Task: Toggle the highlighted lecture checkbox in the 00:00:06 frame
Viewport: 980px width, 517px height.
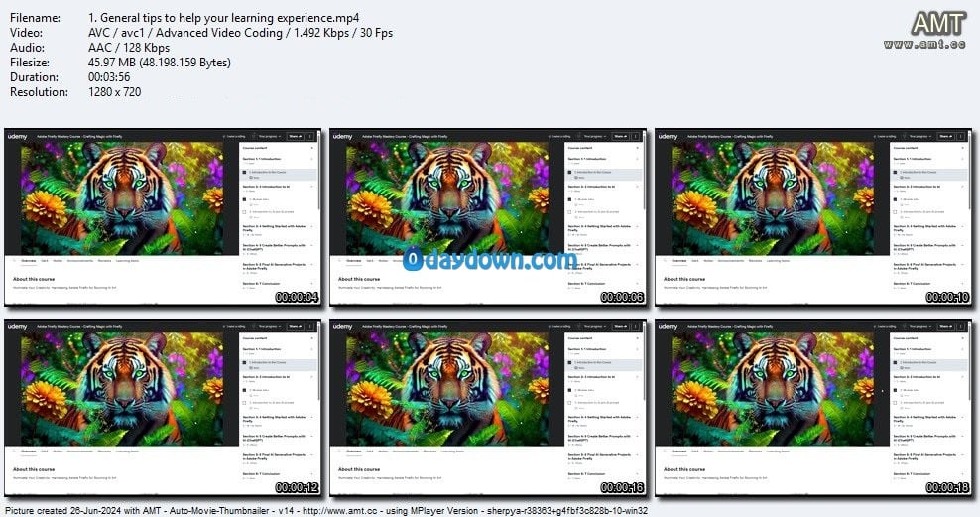Action: pyautogui.click(x=570, y=173)
